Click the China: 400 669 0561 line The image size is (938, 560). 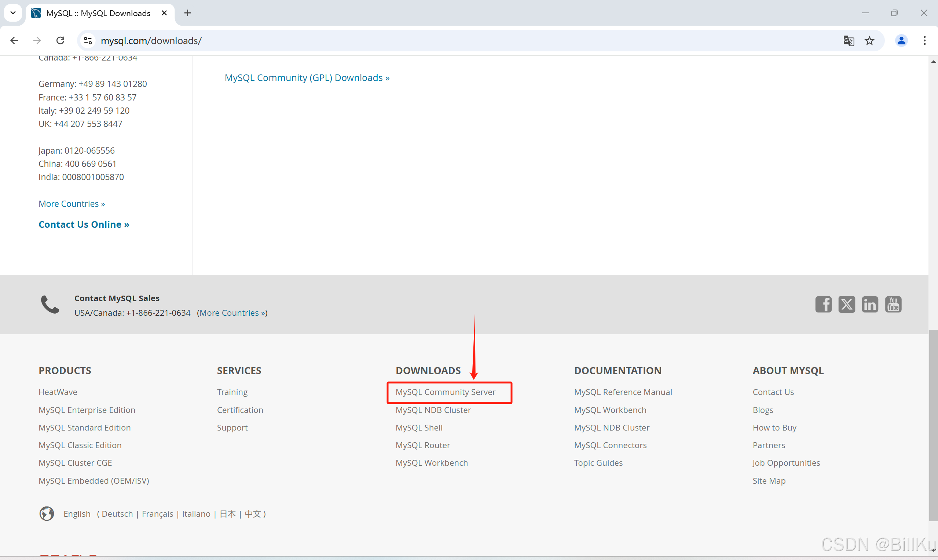coord(77,164)
